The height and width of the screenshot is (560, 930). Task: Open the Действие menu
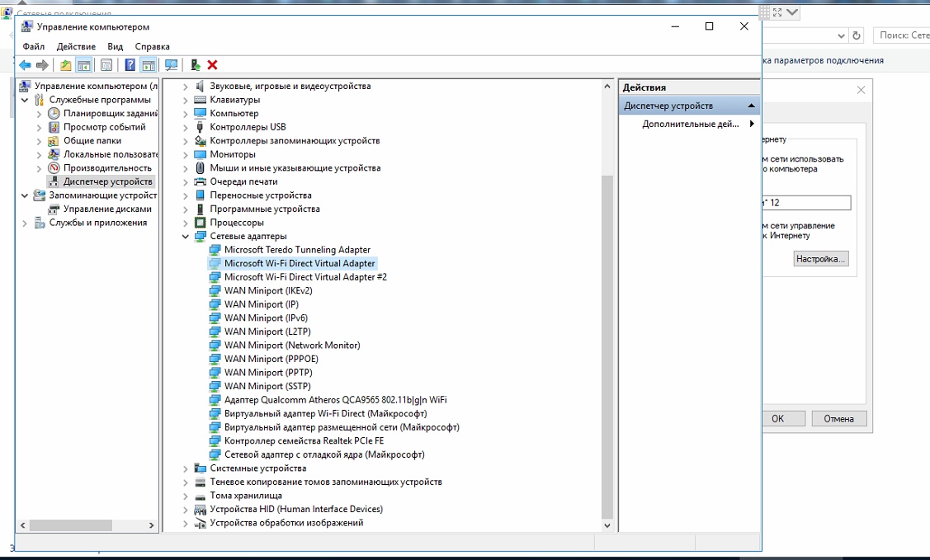point(76,47)
